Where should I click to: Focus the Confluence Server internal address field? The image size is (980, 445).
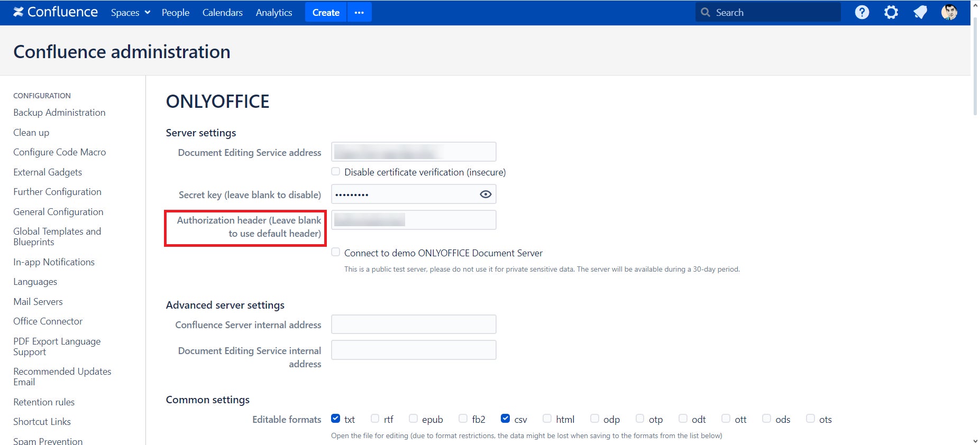tap(413, 325)
